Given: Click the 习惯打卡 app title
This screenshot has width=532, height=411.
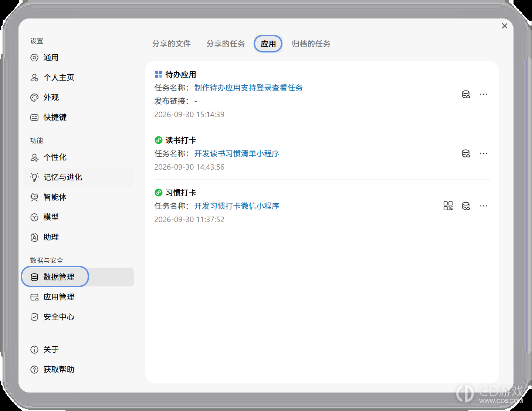Looking at the screenshot, I should pos(181,193).
